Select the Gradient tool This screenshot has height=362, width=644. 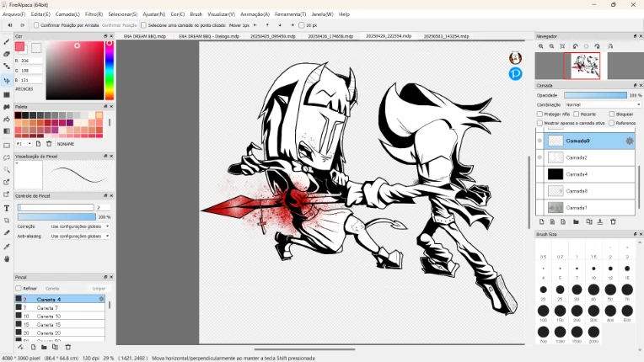pos(7,131)
